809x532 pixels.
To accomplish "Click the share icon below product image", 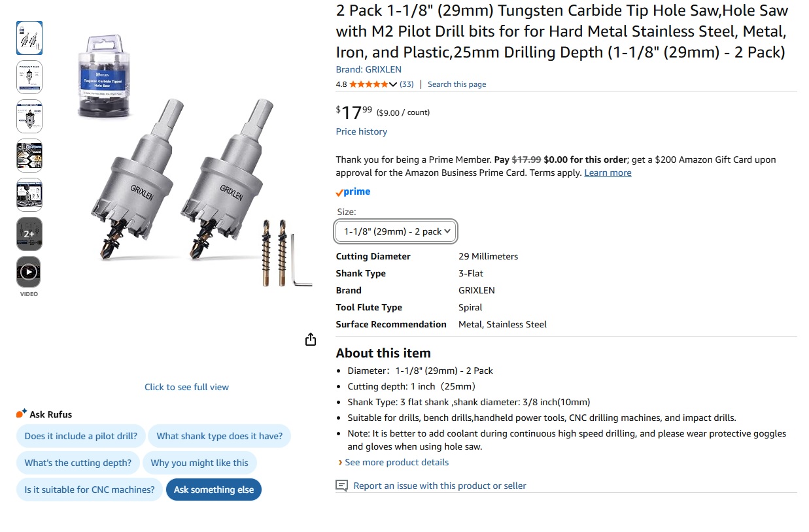I will 311,339.
